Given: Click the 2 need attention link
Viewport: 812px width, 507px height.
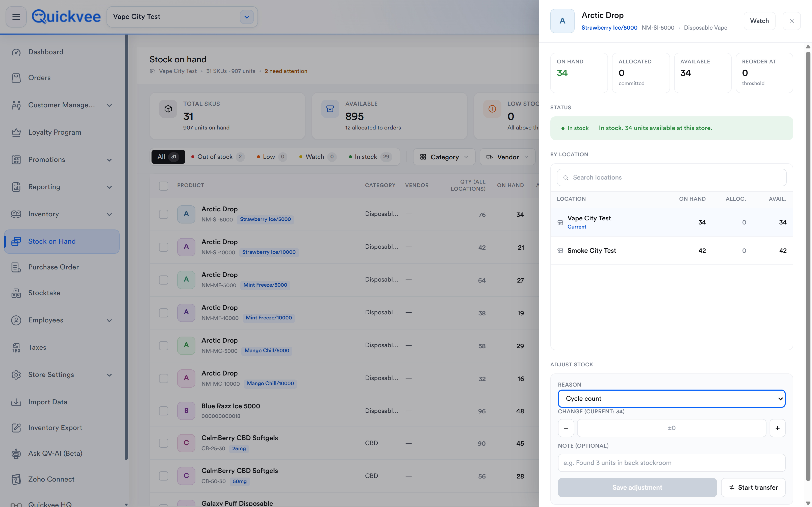Looking at the screenshot, I should [286, 71].
